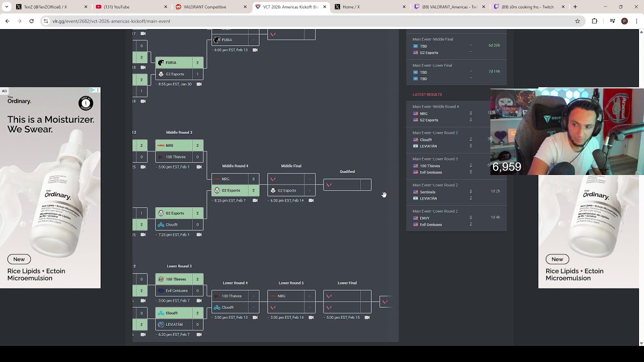644x362 pixels.
Task: Open NRG vs 100 Thieves Middle Round 3 match
Action: (x=179, y=151)
